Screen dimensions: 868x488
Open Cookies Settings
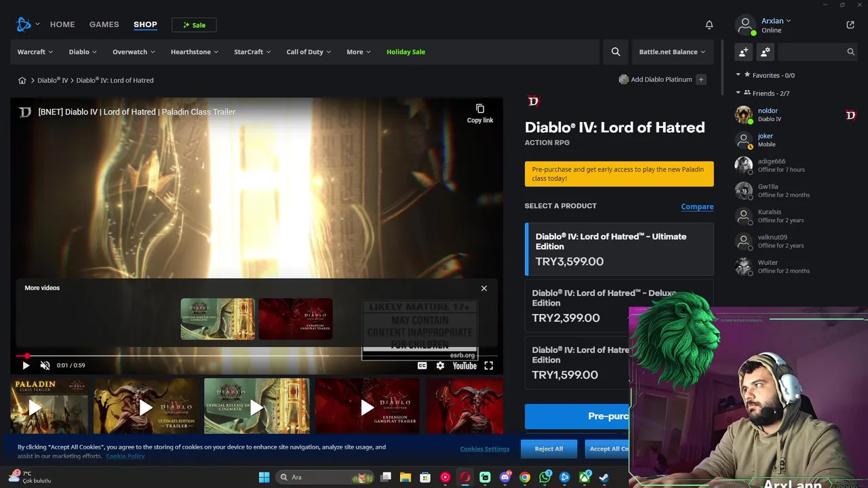click(484, 449)
